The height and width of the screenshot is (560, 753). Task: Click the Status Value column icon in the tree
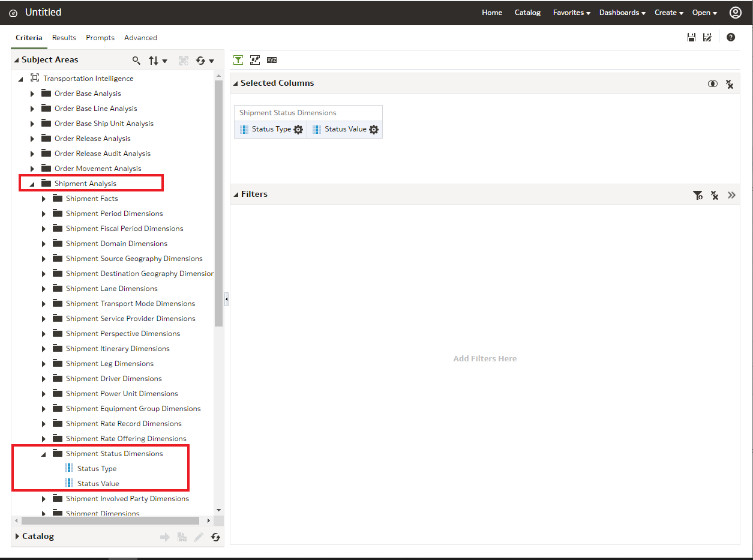coord(69,483)
